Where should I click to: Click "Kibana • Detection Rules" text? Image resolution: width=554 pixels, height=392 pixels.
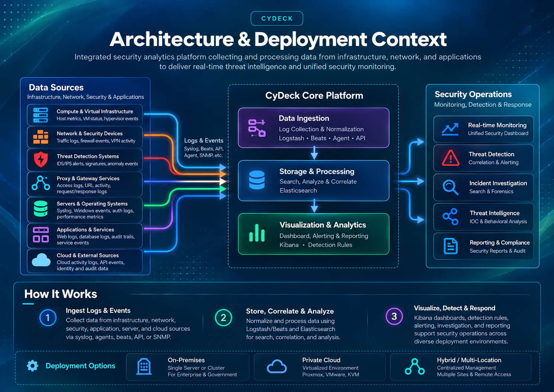point(316,245)
